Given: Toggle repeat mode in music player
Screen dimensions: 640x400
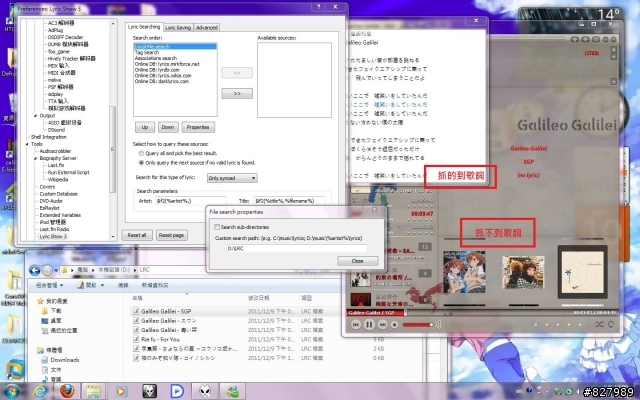Looking at the screenshot, I should tap(611, 324).
